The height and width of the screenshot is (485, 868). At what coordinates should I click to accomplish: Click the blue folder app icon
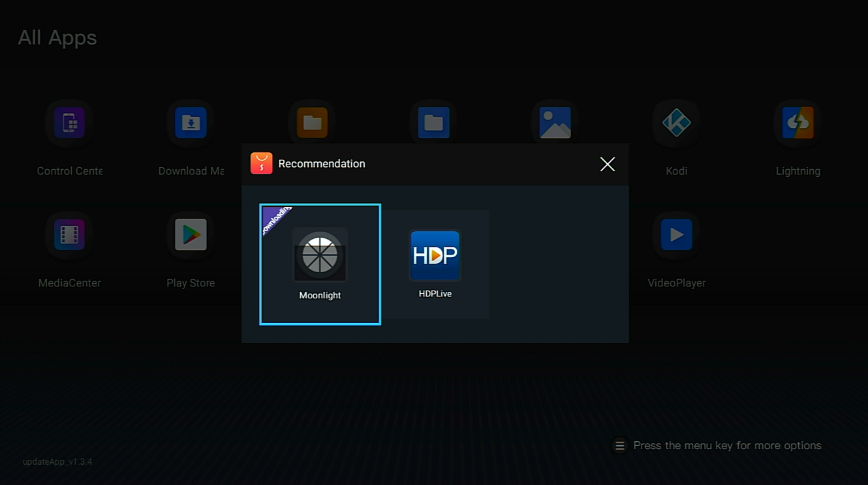click(x=433, y=123)
